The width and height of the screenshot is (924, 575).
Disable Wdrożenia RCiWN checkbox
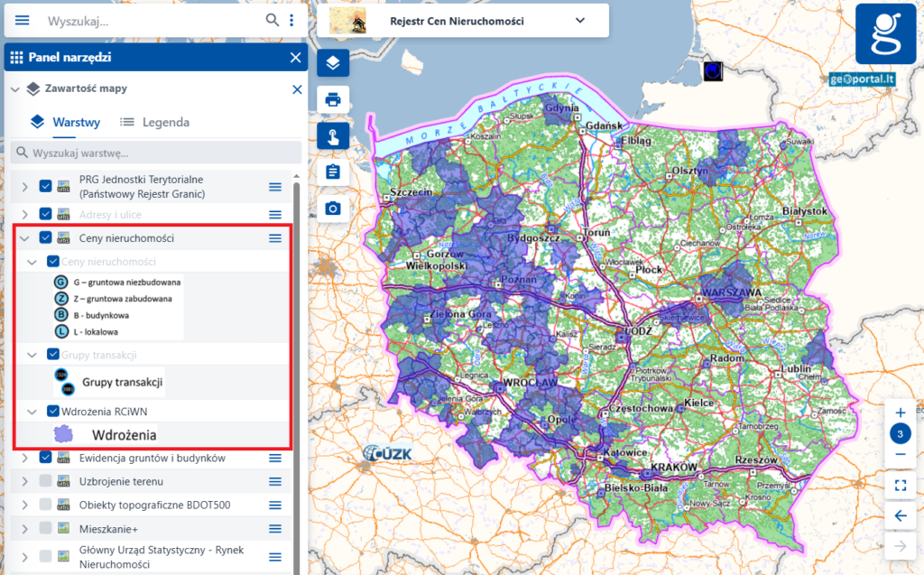click(52, 412)
